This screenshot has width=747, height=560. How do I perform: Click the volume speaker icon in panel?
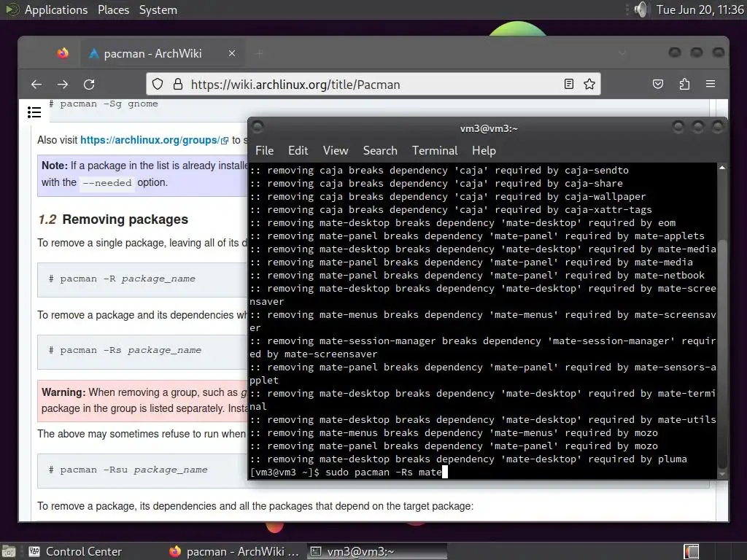coord(641,9)
